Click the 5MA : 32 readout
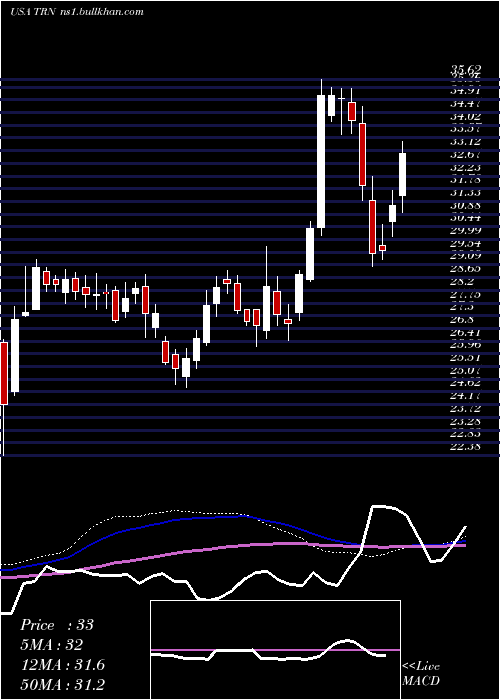The width and height of the screenshot is (500, 700). click(51, 645)
